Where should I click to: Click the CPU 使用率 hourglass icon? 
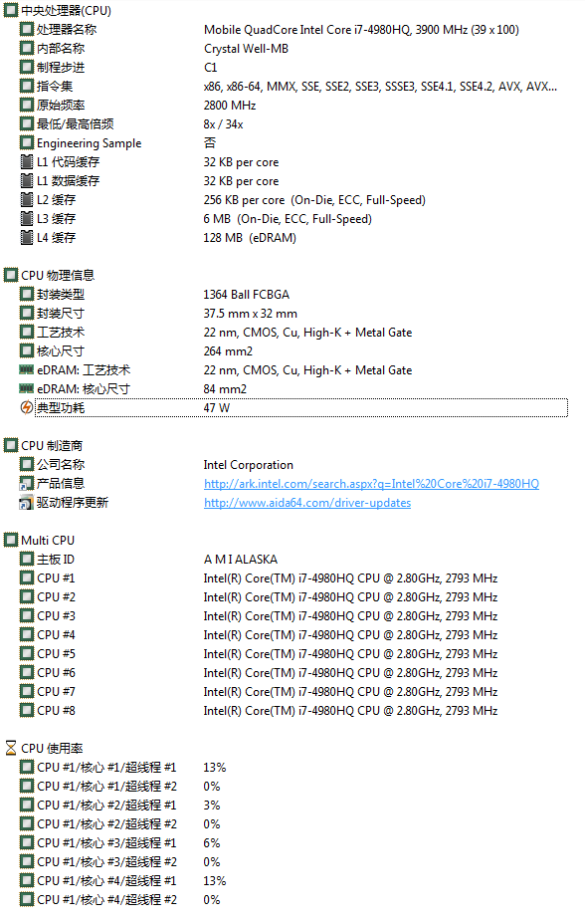pos(11,749)
